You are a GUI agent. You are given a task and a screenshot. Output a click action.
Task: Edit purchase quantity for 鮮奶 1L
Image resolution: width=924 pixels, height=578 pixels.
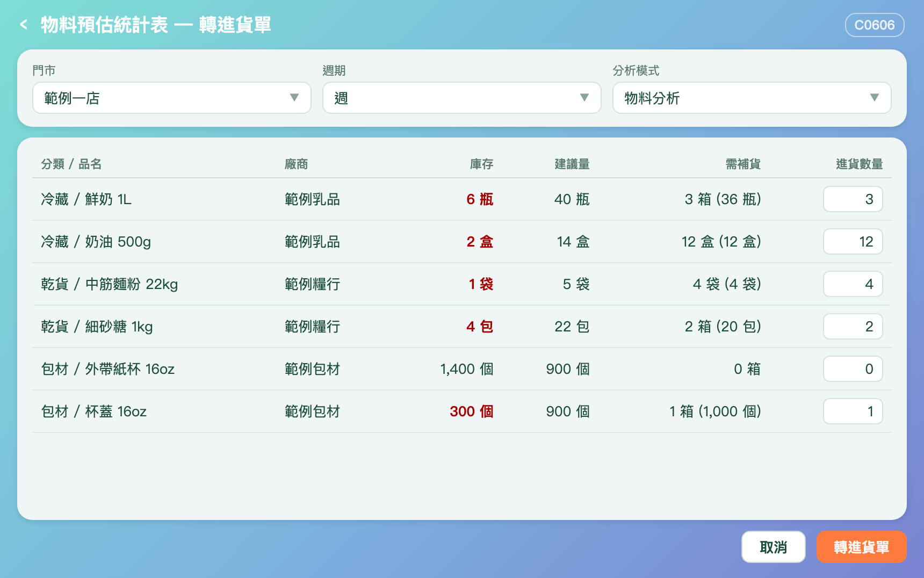[853, 199]
